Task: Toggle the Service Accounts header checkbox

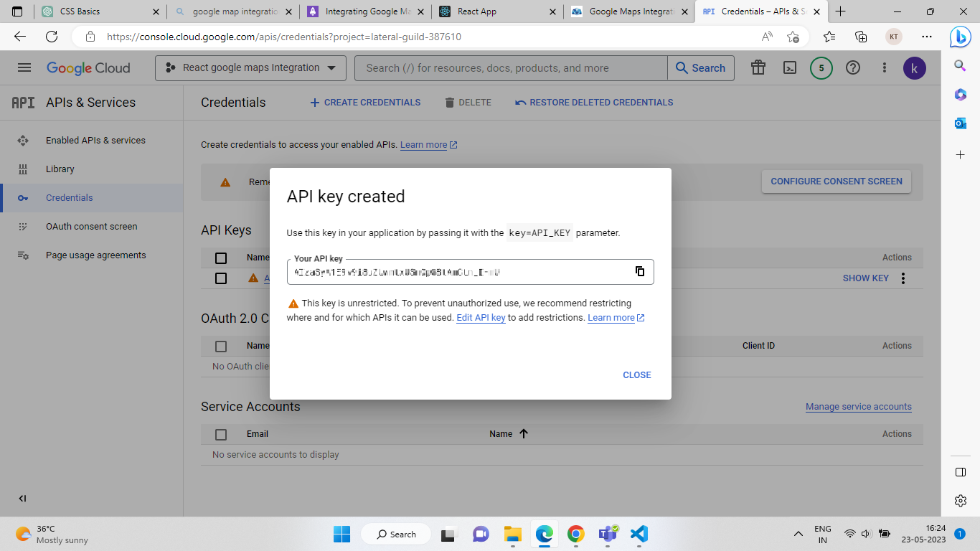Action: (x=221, y=434)
